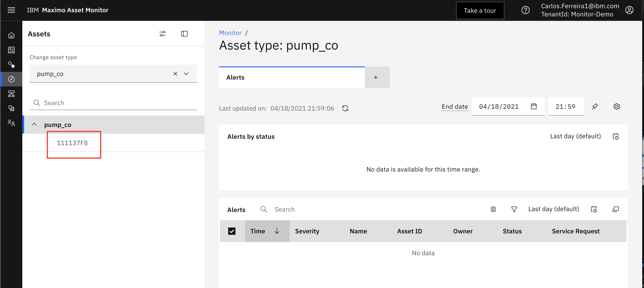Switch to the Alerts dashboard tab
Viewport: 644px width, 288px height.
point(292,77)
